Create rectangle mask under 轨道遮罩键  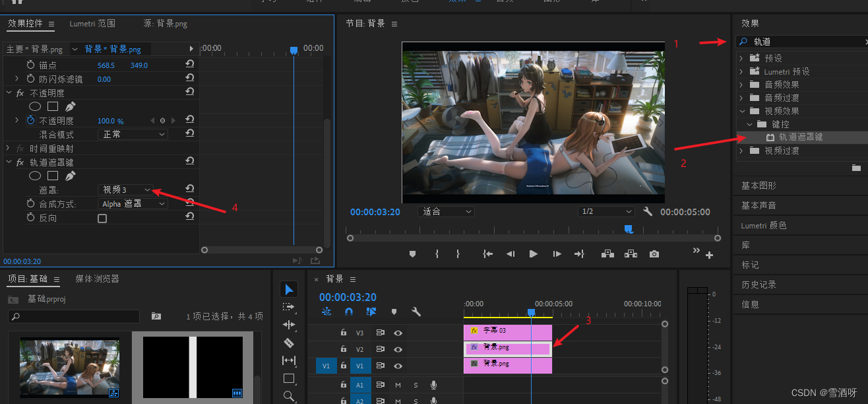pos(53,176)
